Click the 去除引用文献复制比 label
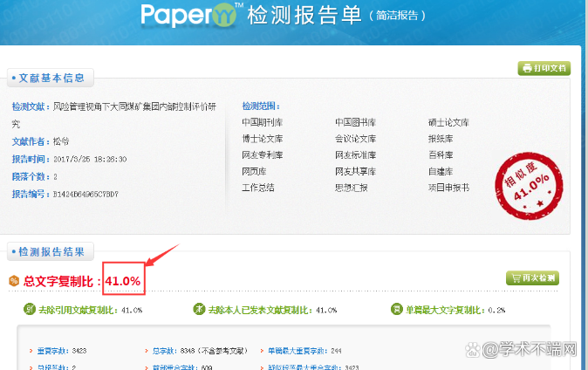The image size is (588, 370). tap(79, 310)
